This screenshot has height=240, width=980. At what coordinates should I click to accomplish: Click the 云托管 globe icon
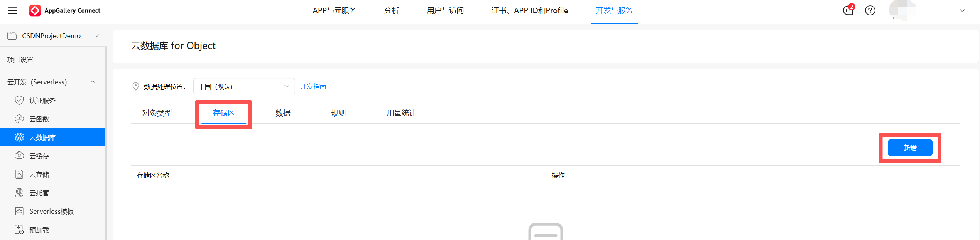(19, 193)
